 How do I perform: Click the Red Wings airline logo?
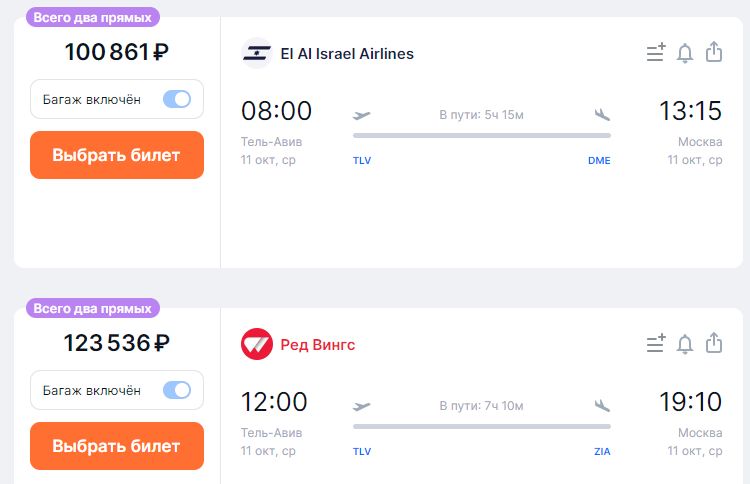[x=257, y=345]
